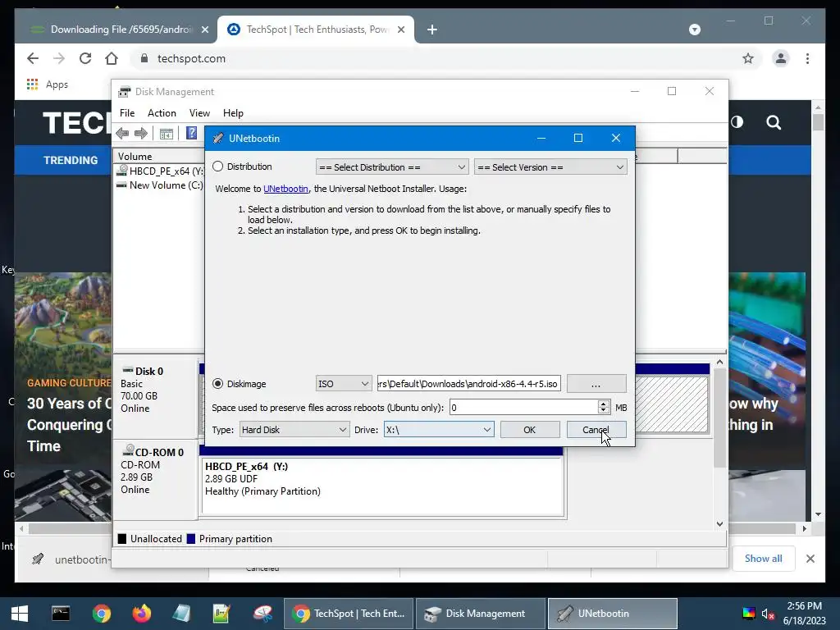Click the console tree icon in Disk Management toolbar
The height and width of the screenshot is (630, 840).
click(x=167, y=134)
